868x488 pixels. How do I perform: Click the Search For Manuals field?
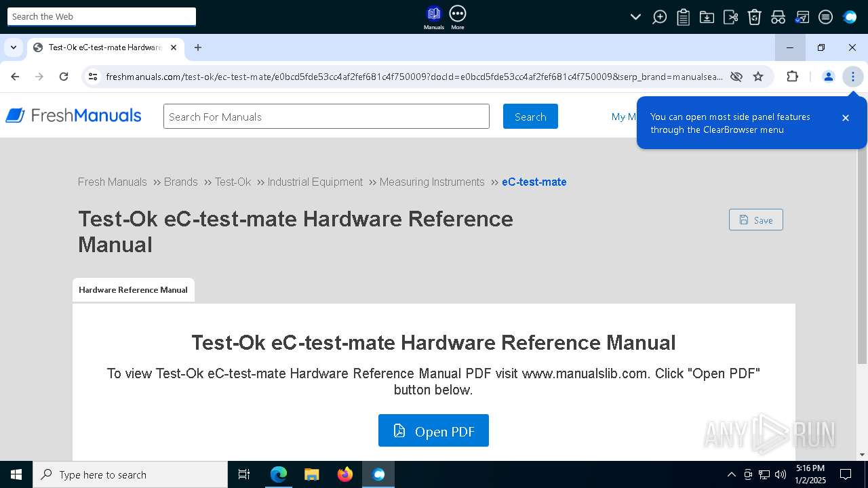tap(326, 117)
